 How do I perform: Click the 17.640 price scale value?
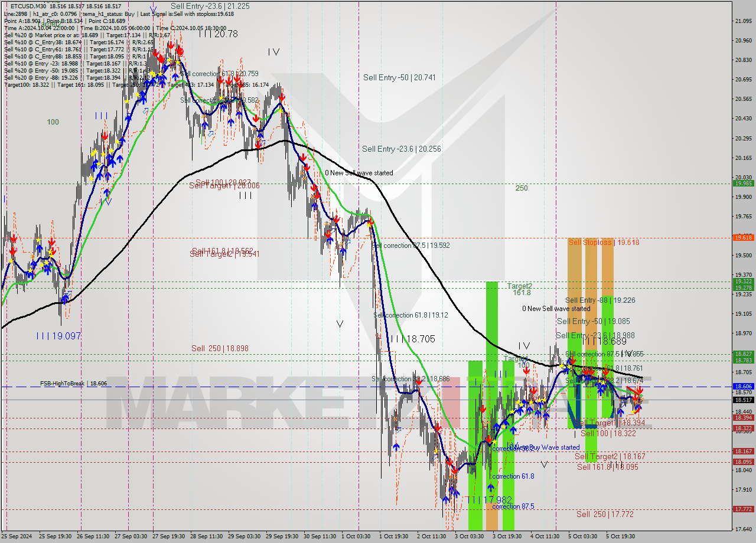[x=743, y=529]
